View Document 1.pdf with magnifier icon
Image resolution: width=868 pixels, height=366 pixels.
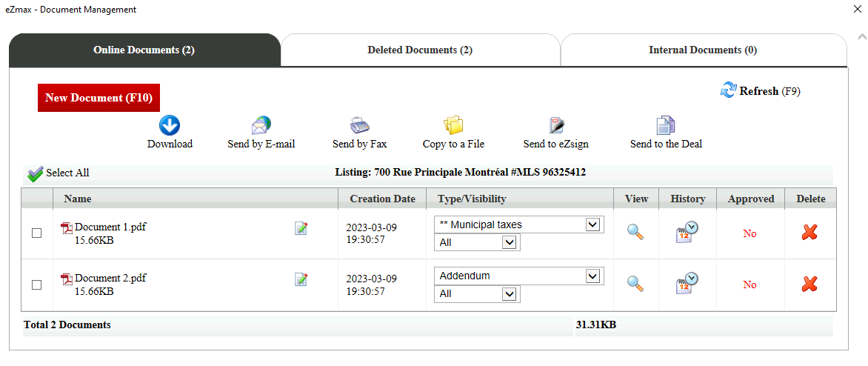click(635, 232)
